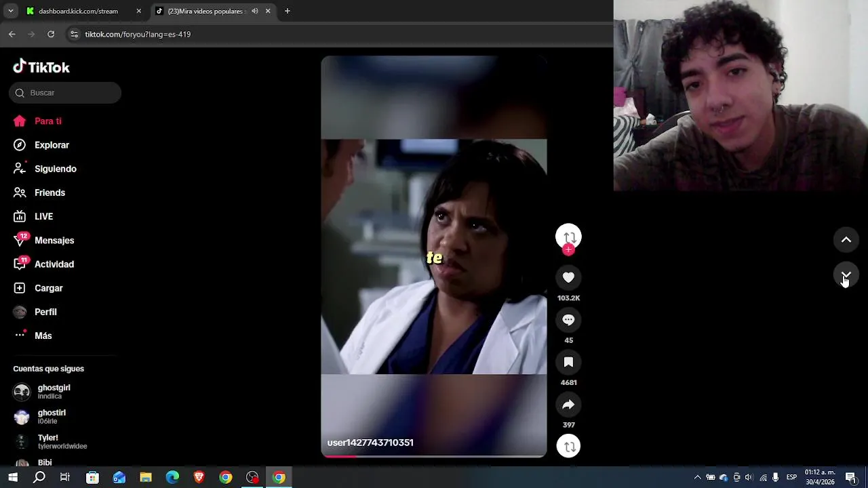Go to the next video with down chevron

point(846,275)
